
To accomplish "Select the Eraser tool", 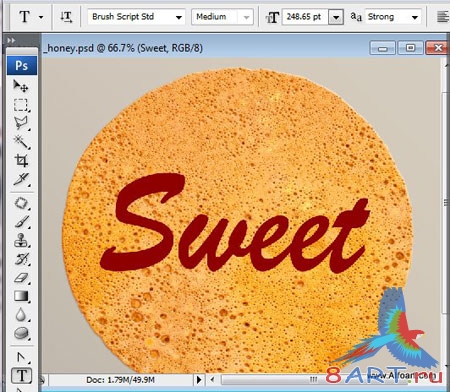I will point(22,278).
